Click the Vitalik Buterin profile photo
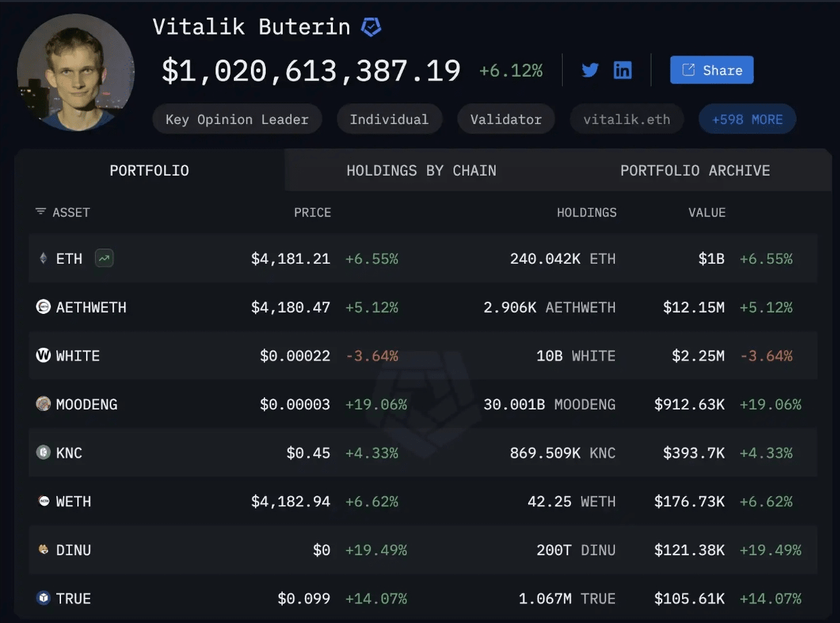840x623 pixels. point(76,71)
